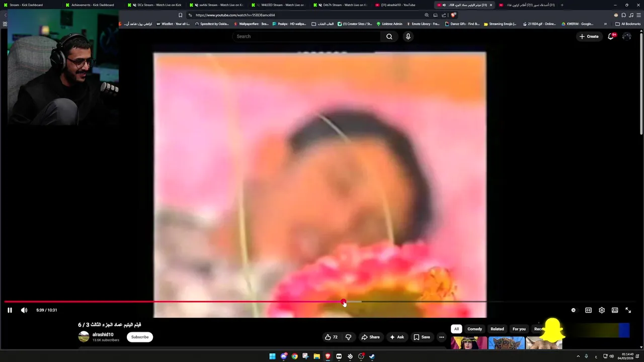Dislike the video
Image resolution: width=644 pixels, height=362 pixels.
tap(348, 337)
